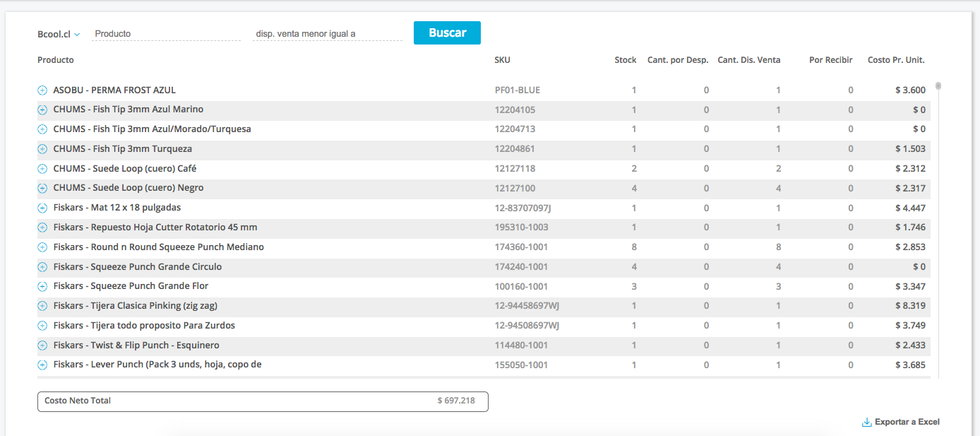The image size is (980, 436).
Task: Open the Bcool.cl store dropdown
Action: tap(59, 34)
